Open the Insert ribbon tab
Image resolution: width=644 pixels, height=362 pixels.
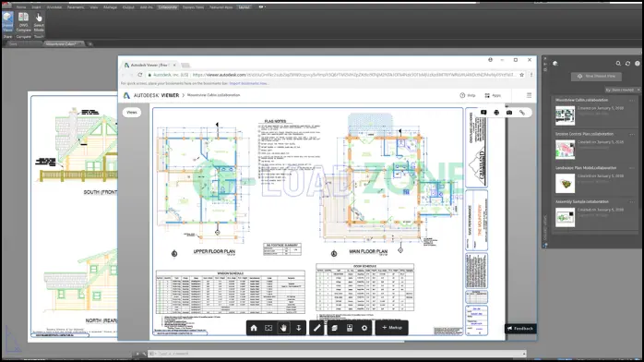36,7
